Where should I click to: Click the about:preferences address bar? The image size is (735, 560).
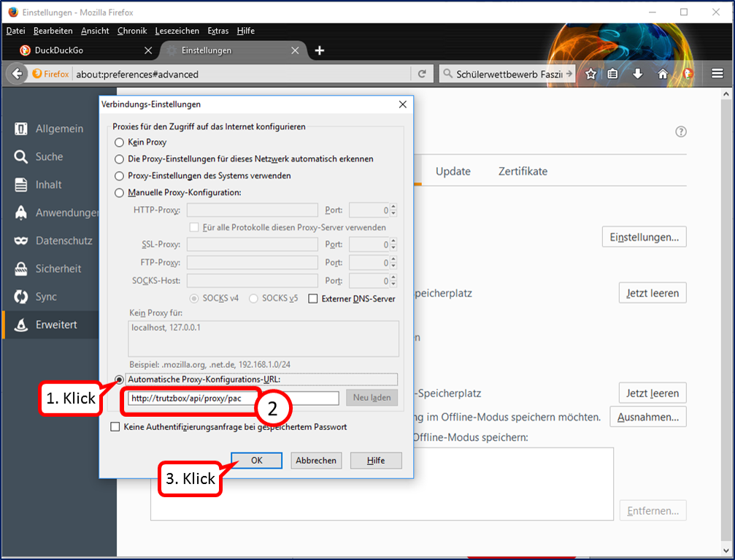(242, 74)
